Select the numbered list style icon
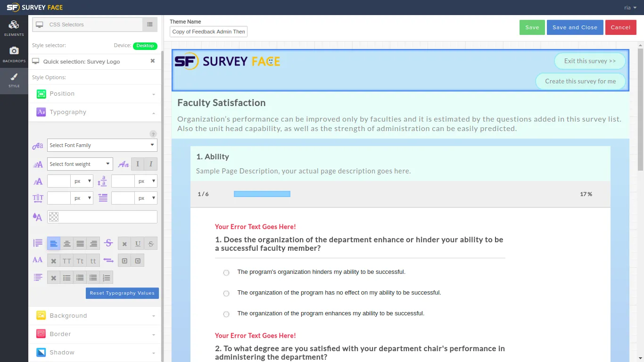Screen dimensions: 644x362 click(106, 277)
